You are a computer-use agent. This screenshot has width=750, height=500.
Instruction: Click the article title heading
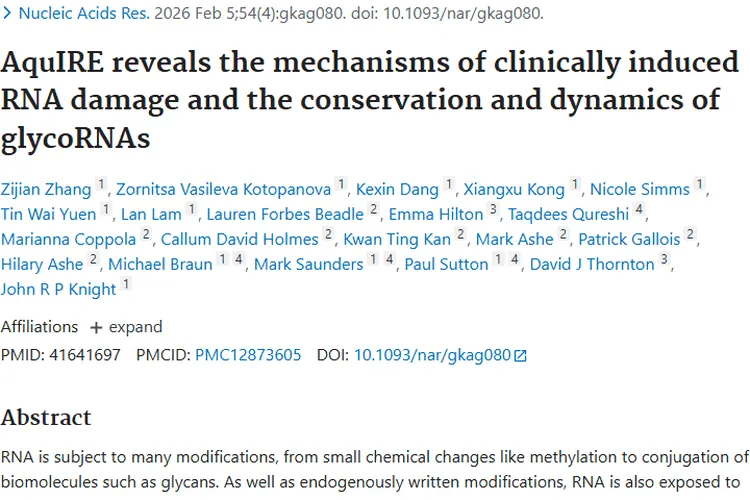pos(370,98)
